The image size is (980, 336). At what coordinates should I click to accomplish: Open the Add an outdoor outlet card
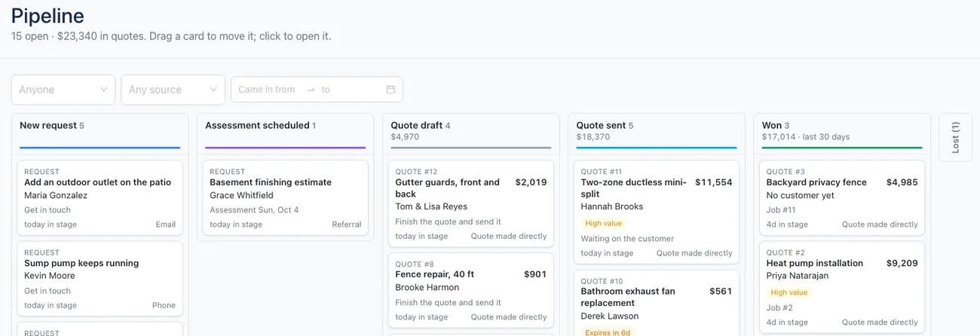click(100, 198)
